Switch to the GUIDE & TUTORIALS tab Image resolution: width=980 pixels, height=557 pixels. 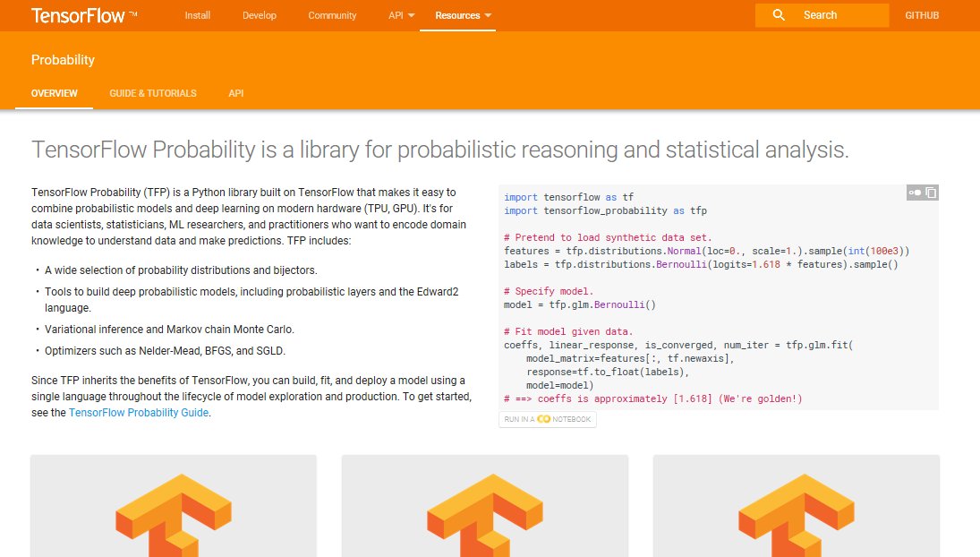[152, 93]
